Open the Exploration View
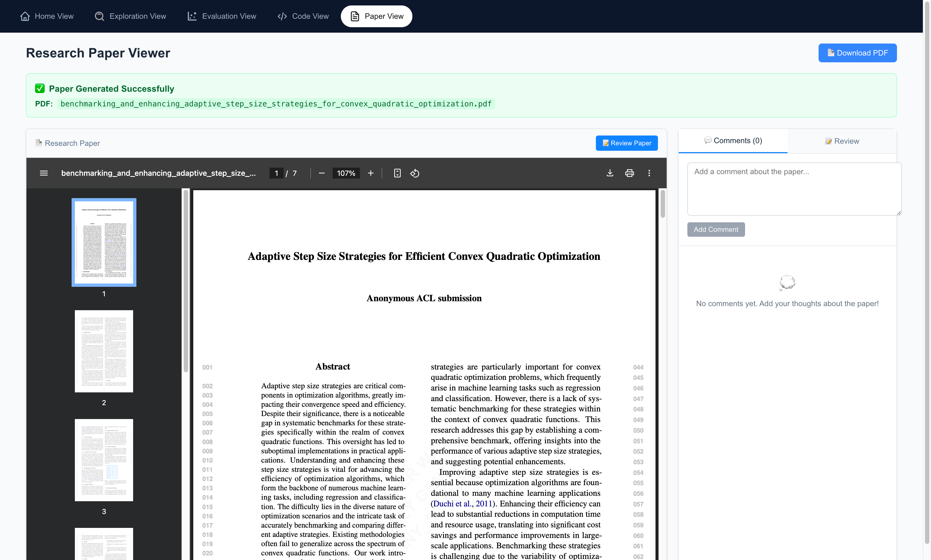The width and height of the screenshot is (931, 560). coord(130,16)
